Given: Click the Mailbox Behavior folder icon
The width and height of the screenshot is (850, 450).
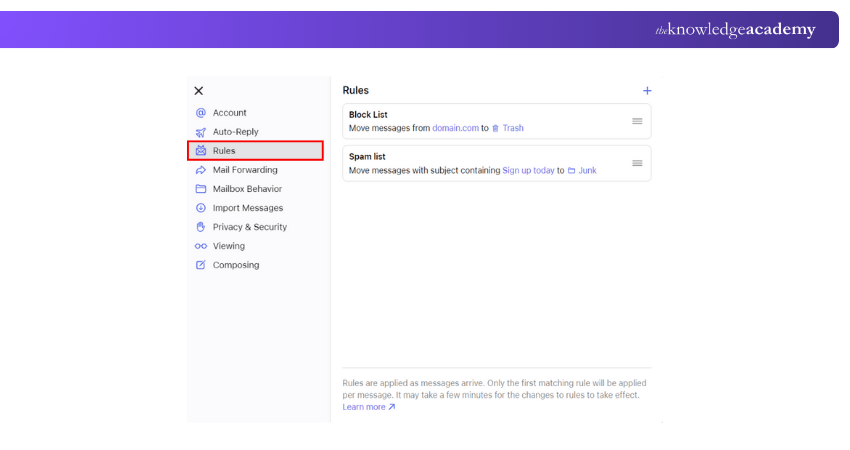Looking at the screenshot, I should point(201,189).
